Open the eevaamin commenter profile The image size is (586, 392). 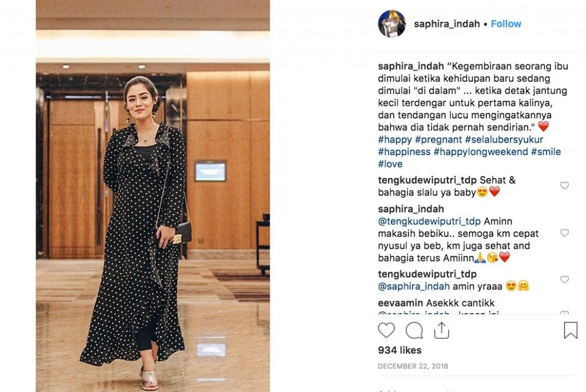click(x=400, y=303)
